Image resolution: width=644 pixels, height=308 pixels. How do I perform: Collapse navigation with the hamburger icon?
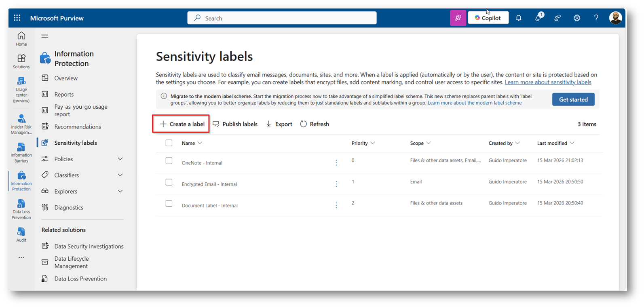point(45,36)
